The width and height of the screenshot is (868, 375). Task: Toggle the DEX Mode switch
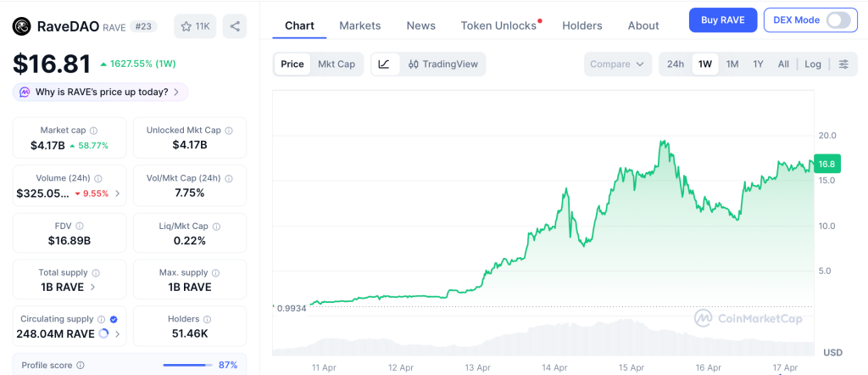[x=837, y=20]
